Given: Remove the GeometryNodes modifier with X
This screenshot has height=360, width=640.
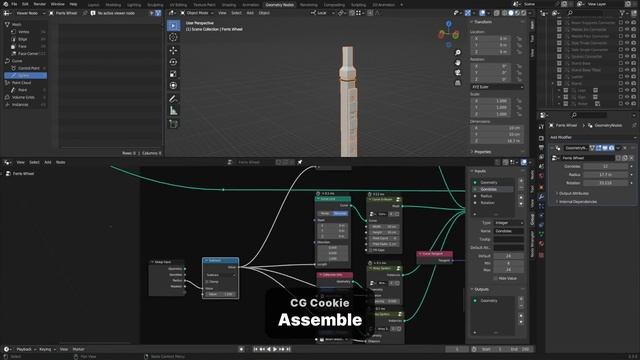Looking at the screenshot, I should pos(625,148).
